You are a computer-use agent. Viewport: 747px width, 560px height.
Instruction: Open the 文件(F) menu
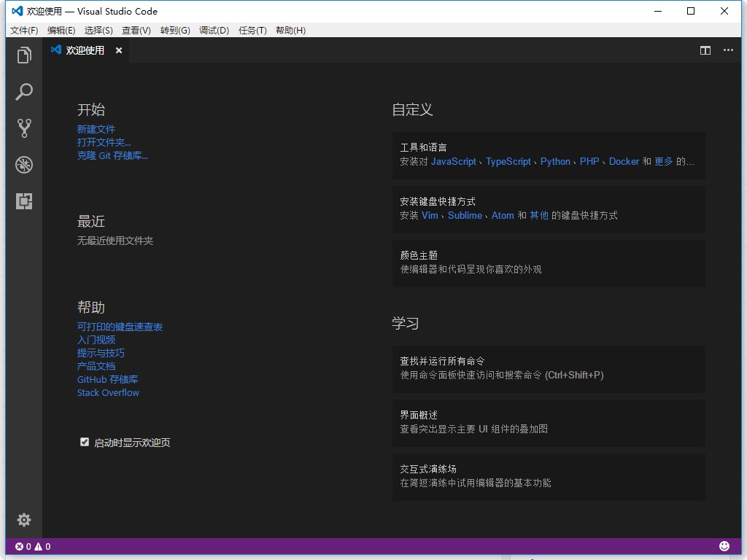click(24, 30)
